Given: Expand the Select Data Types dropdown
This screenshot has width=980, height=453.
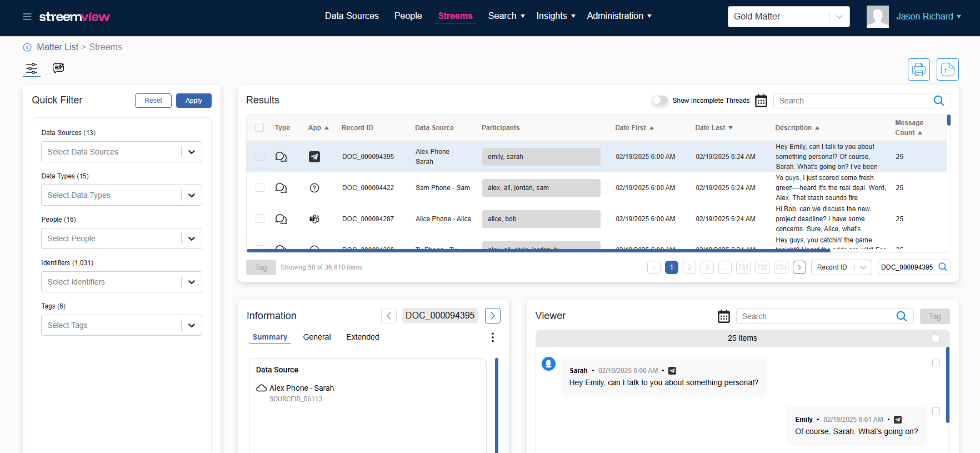Looking at the screenshot, I should (x=192, y=195).
